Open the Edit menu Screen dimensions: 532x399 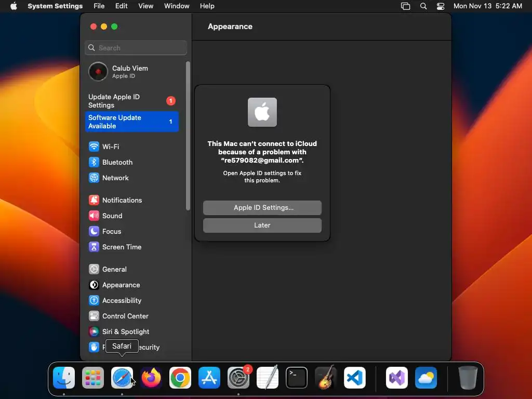tap(121, 6)
